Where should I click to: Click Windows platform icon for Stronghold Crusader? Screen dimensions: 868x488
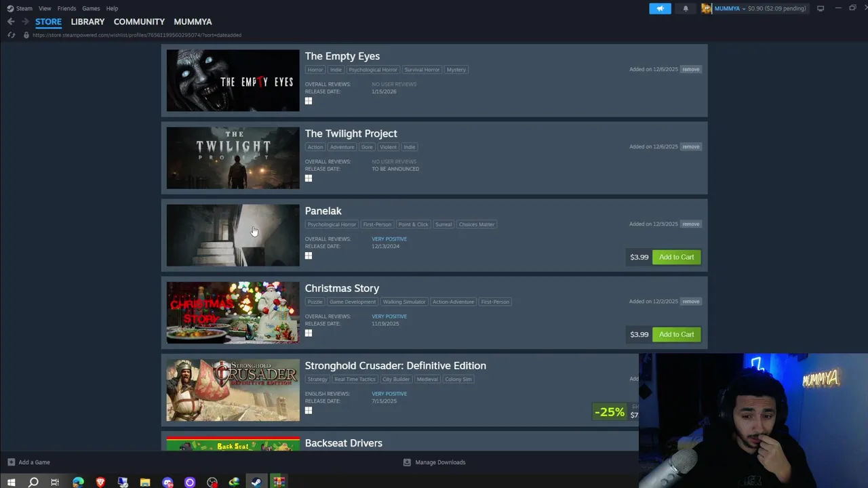coord(309,410)
